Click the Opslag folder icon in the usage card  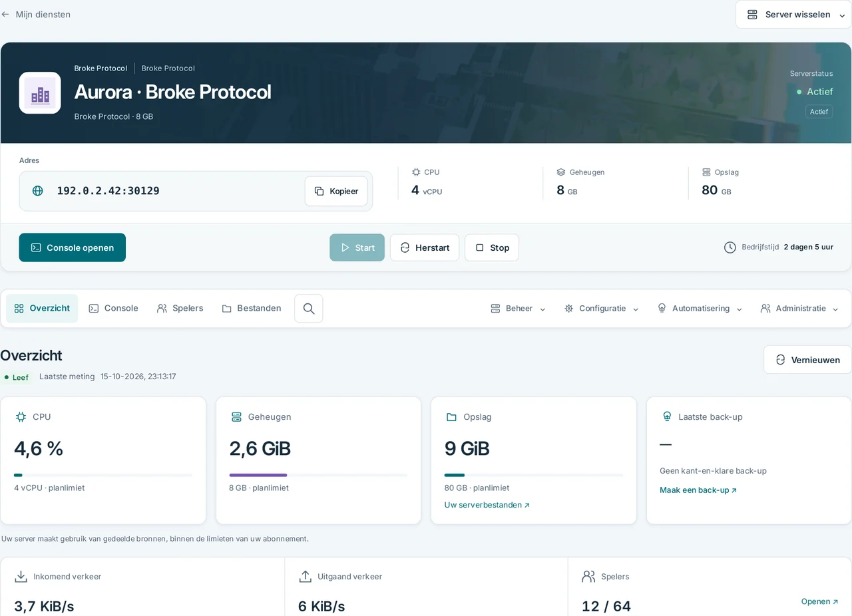[x=451, y=417]
